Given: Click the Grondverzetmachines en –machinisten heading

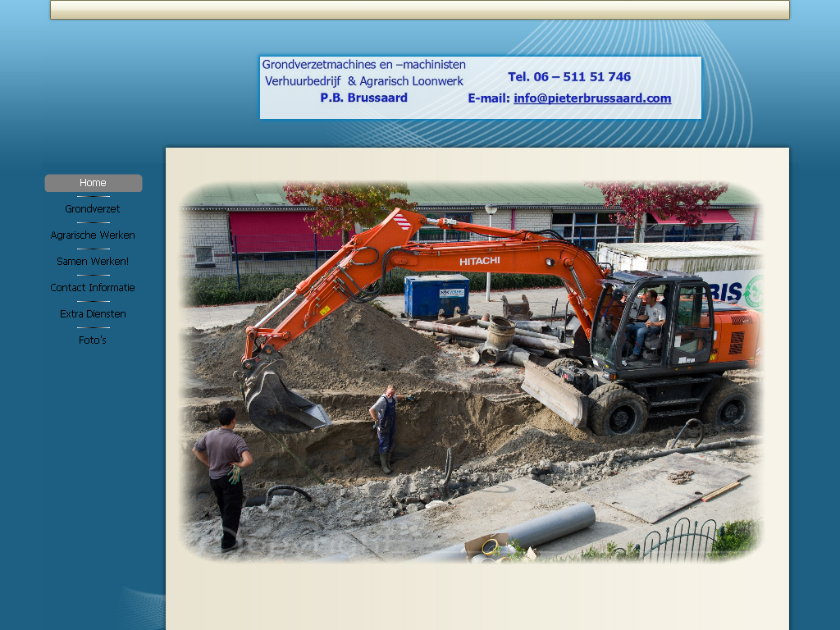Looking at the screenshot, I should (363, 64).
